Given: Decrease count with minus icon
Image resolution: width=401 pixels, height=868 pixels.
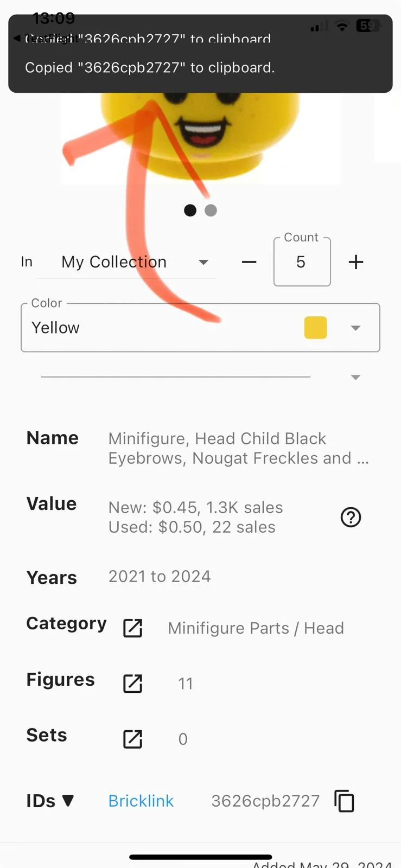Looking at the screenshot, I should (x=249, y=262).
